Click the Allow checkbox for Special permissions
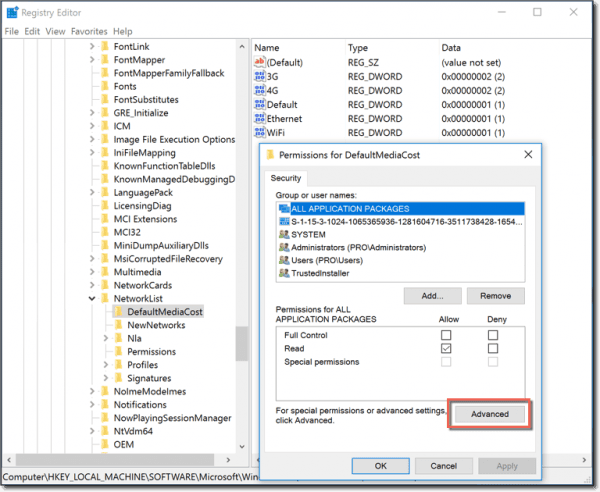 pos(446,362)
